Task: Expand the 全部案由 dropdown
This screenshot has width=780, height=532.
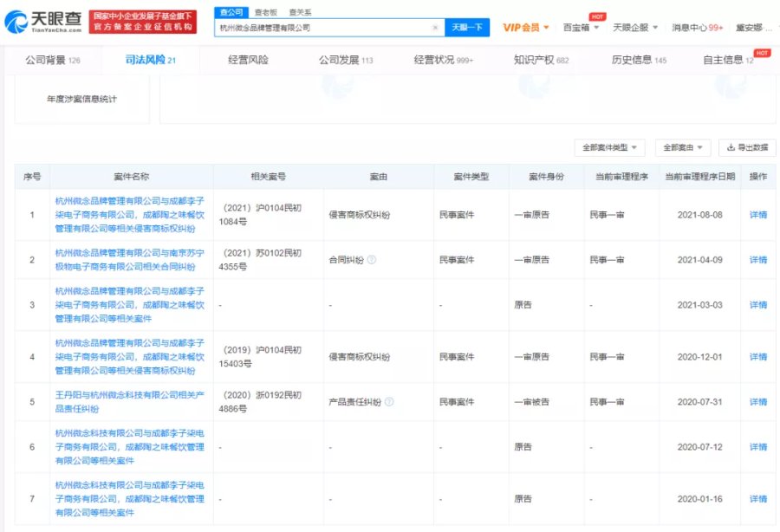Action: click(682, 147)
